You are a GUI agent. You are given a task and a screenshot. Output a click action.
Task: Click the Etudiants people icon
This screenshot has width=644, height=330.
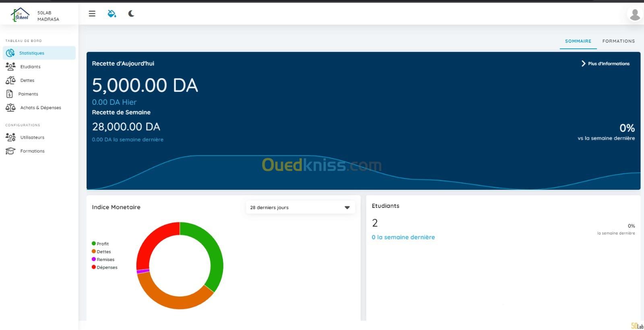point(10,66)
